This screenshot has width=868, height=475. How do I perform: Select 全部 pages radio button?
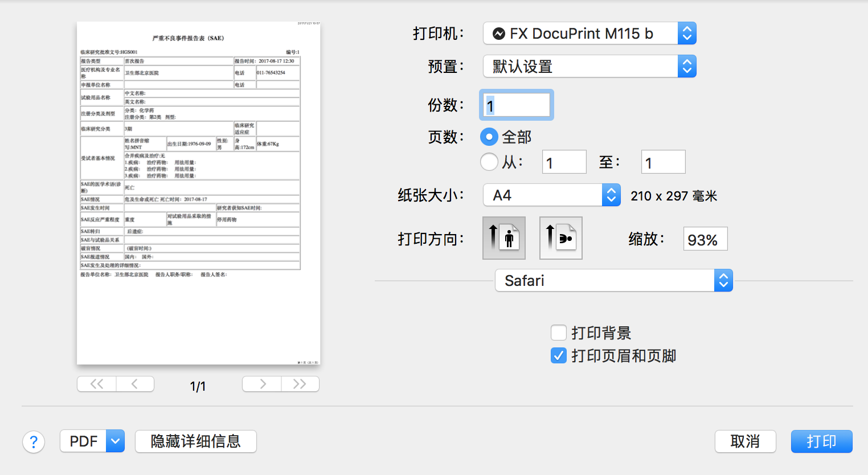click(x=489, y=137)
